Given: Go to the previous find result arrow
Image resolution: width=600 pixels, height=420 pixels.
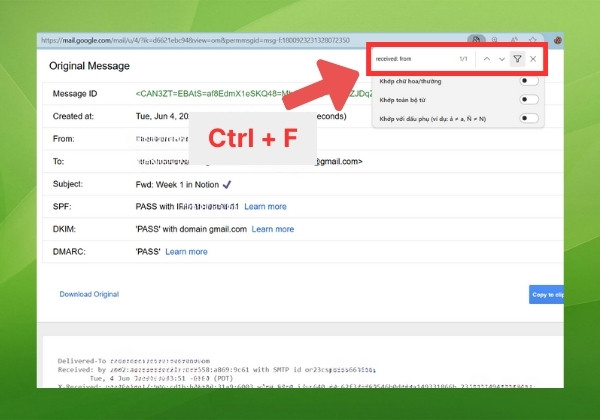Looking at the screenshot, I should [x=487, y=59].
